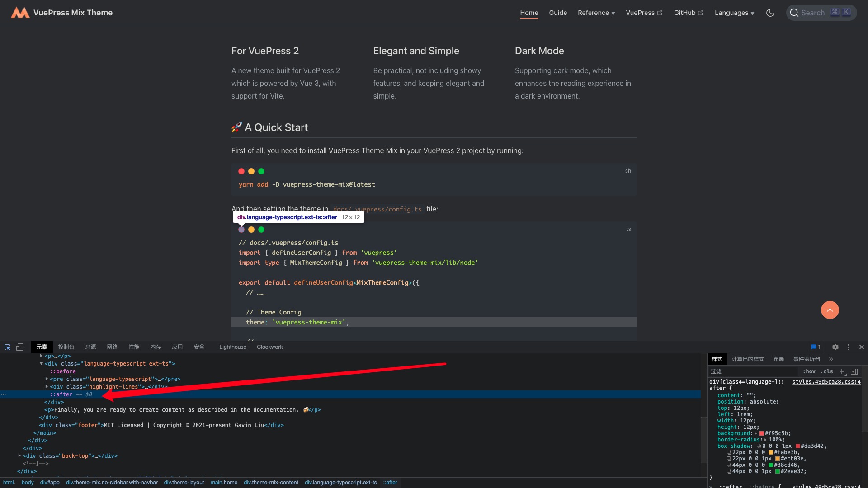Open the DevTools three-dot options menu
This screenshot has width=868, height=488.
click(x=849, y=347)
